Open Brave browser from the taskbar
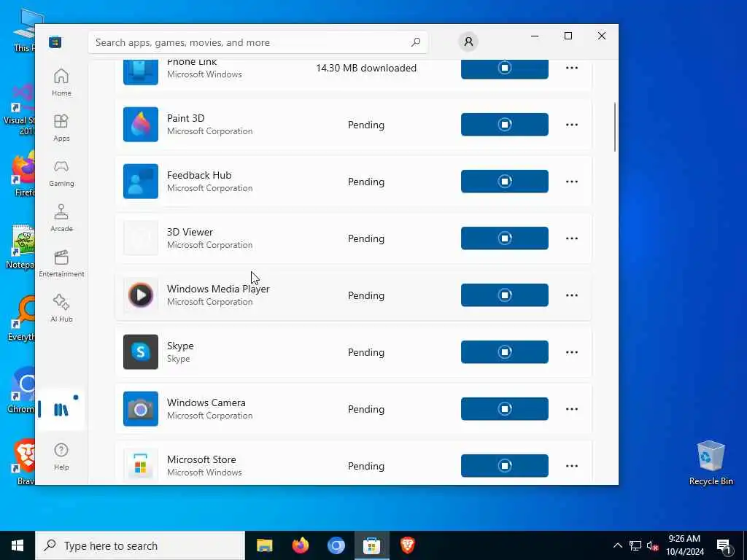Screen dimensions: 747x560 click(407, 545)
